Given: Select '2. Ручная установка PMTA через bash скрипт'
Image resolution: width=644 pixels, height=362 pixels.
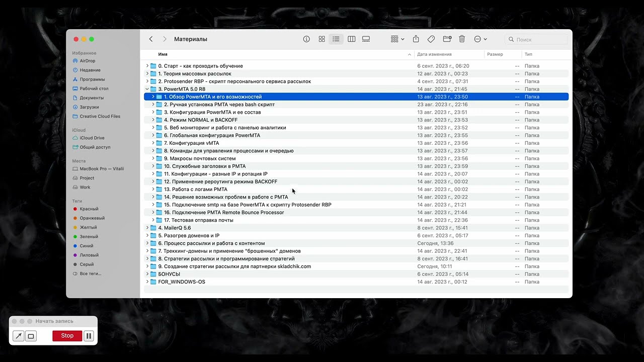Looking at the screenshot, I should (356, 105).
